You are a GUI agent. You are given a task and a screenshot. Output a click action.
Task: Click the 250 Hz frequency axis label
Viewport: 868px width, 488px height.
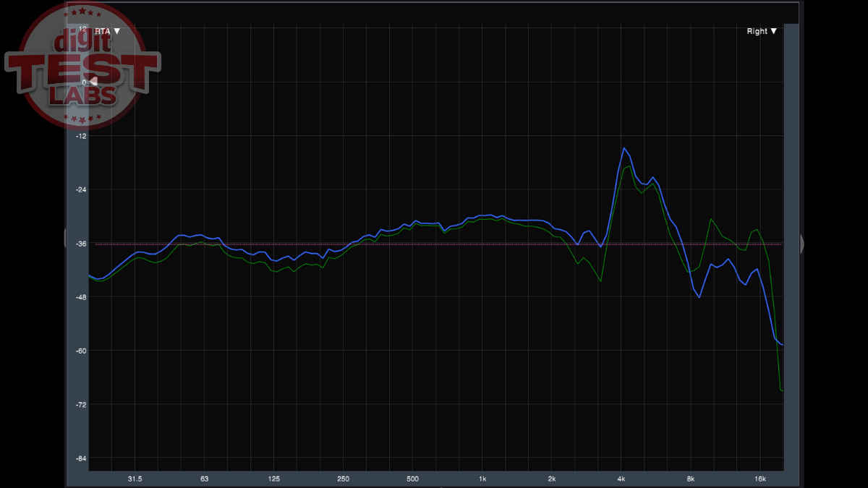point(343,479)
